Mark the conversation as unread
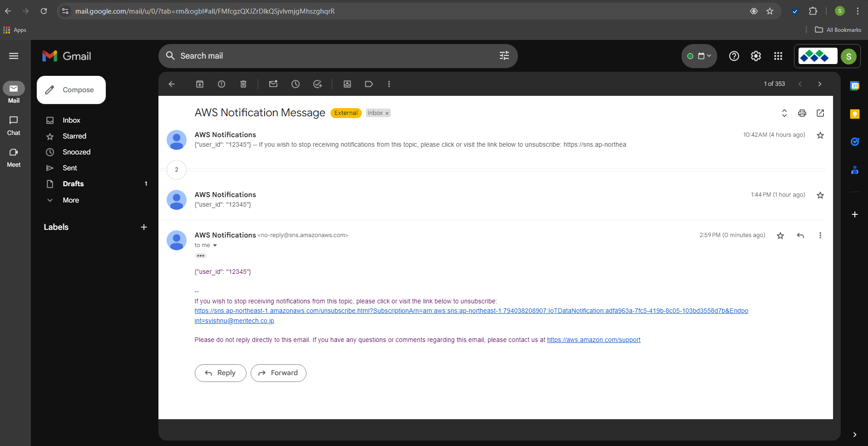 point(273,84)
